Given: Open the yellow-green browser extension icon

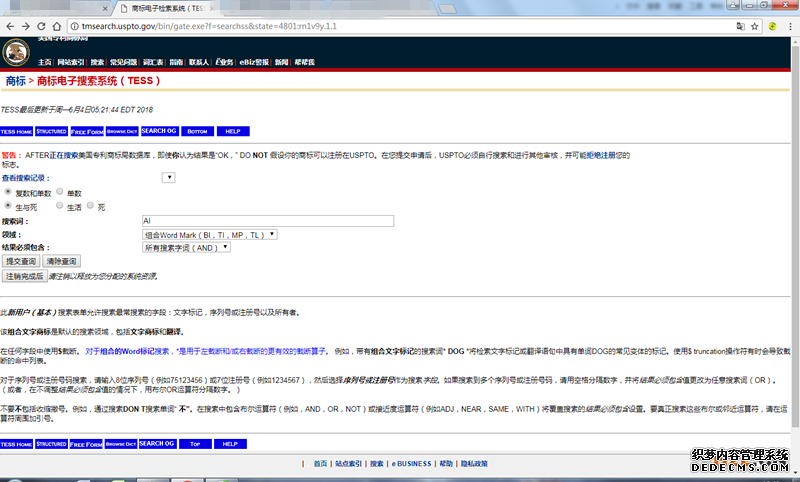Looking at the screenshot, I should 772,27.
